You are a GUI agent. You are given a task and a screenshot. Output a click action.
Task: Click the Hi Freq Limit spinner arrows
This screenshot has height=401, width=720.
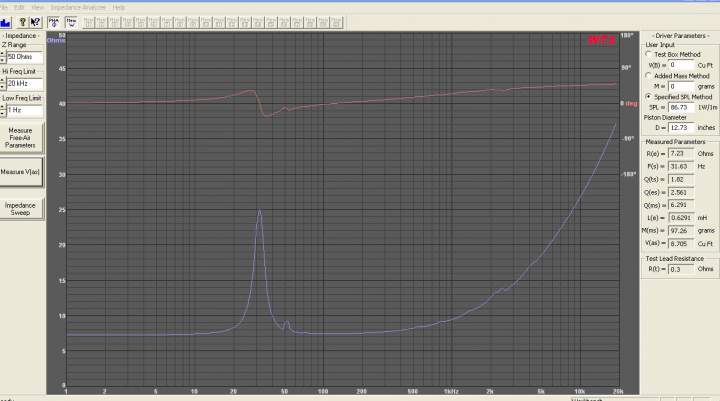pyautogui.click(x=3, y=83)
